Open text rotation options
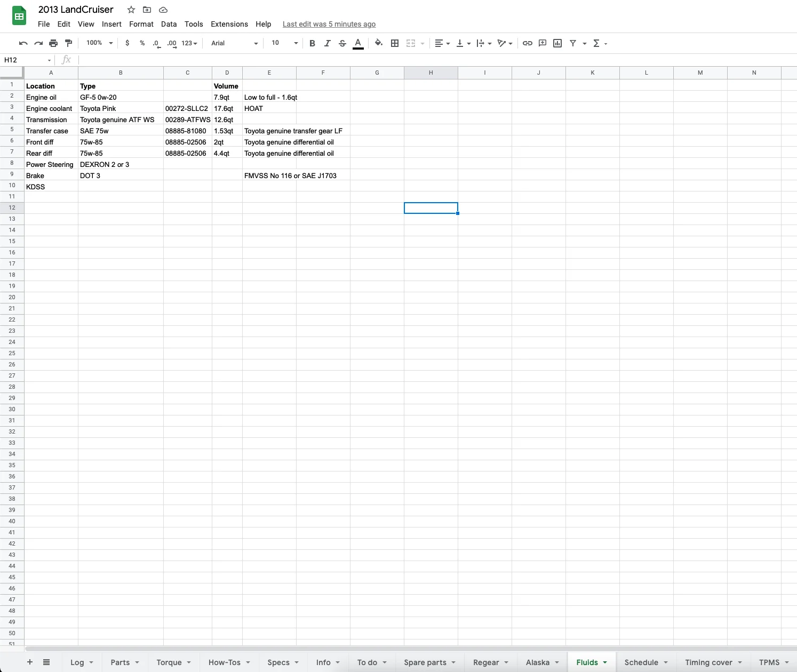This screenshot has width=797, height=672. click(x=505, y=43)
